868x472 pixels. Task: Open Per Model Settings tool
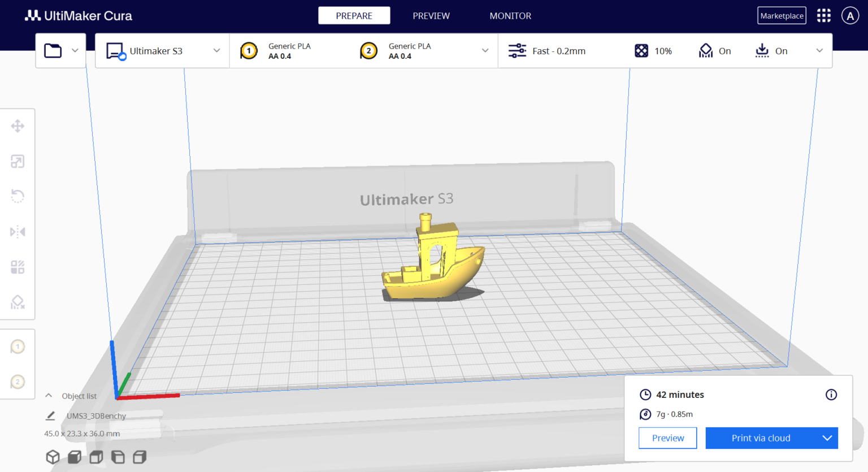(x=18, y=267)
